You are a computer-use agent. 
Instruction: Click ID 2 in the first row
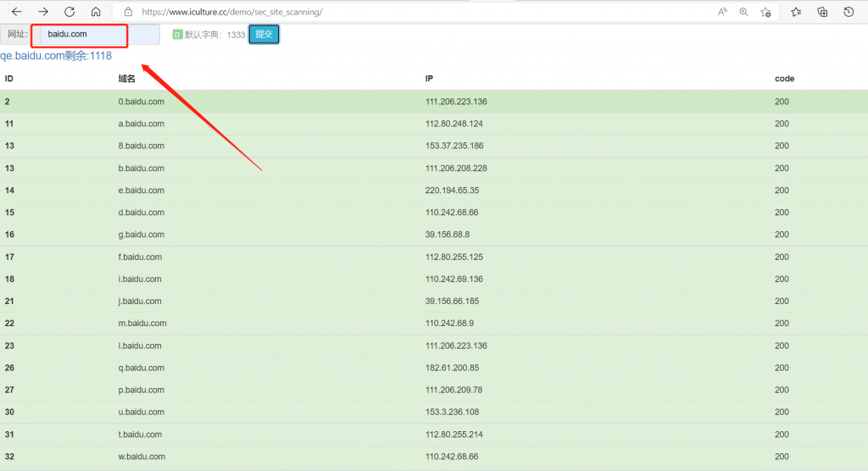(7, 102)
